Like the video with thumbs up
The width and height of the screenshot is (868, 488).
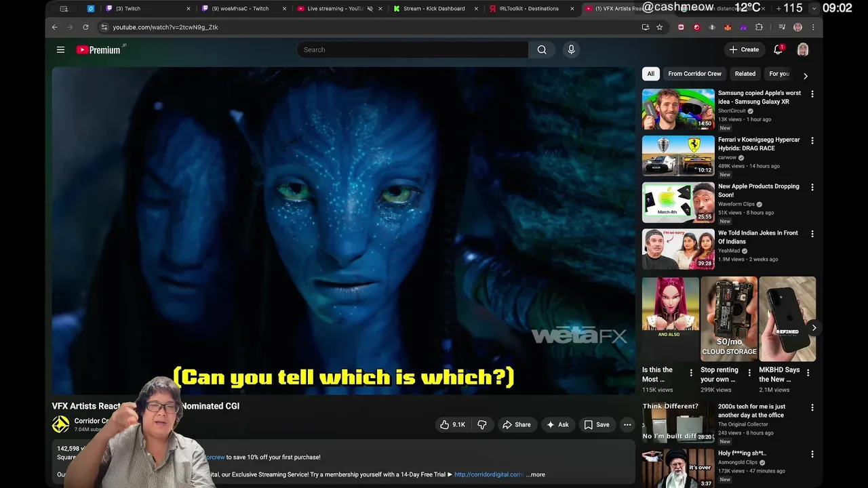452,424
